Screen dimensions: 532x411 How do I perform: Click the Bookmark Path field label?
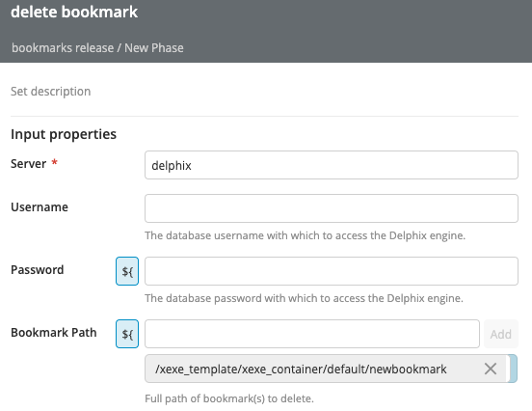click(54, 333)
